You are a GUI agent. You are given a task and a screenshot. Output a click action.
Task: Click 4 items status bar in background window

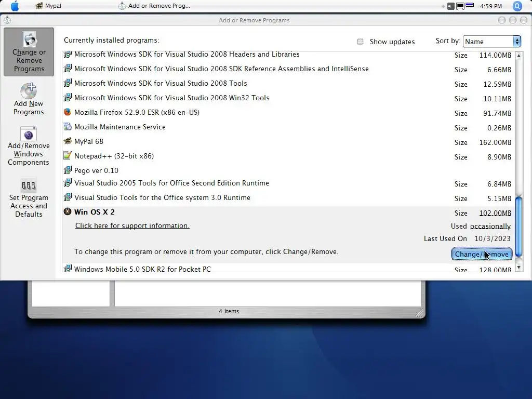pos(229,311)
